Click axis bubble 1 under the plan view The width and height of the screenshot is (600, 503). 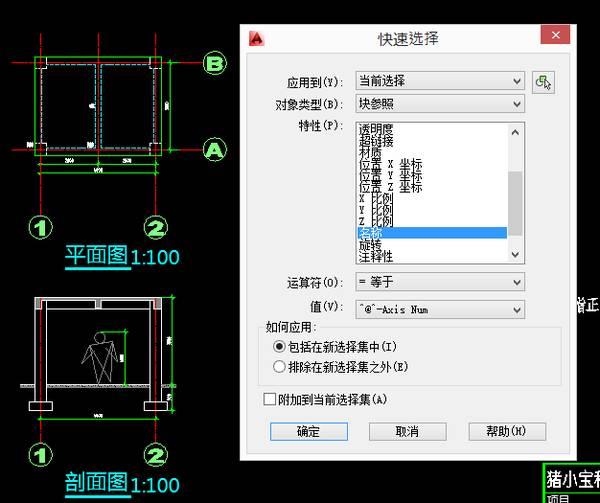[x=40, y=227]
